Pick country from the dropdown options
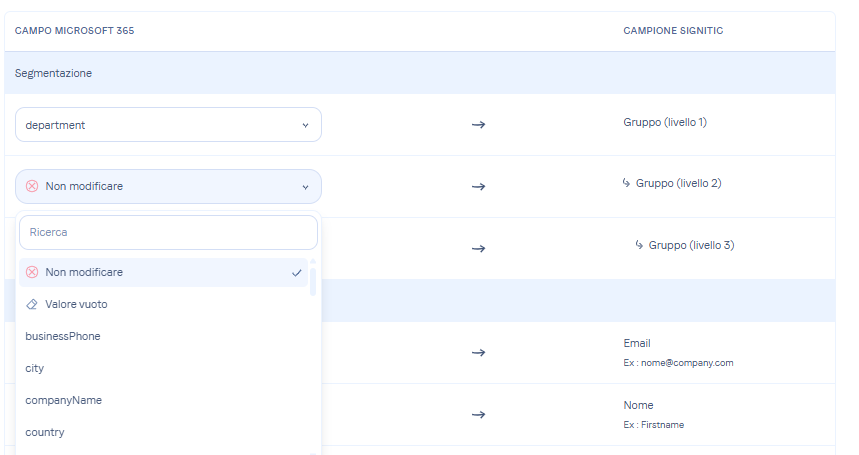The image size is (859, 455). click(45, 432)
